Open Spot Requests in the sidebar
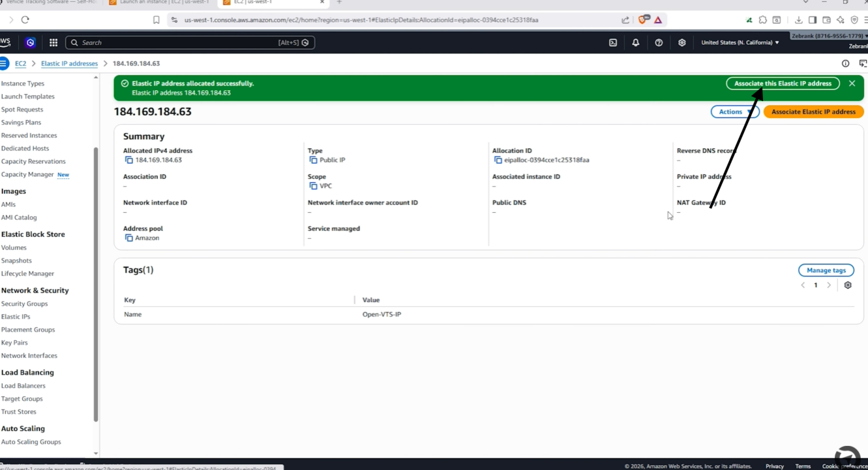Image resolution: width=868 pixels, height=470 pixels. click(x=22, y=110)
